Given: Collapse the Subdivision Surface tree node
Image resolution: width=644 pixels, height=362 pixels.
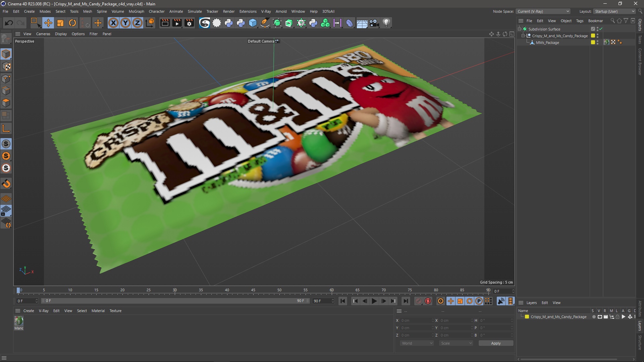Looking at the screenshot, I should 520,29.
